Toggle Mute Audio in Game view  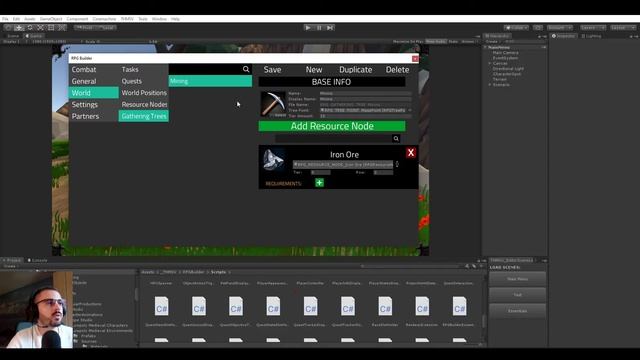point(436,42)
